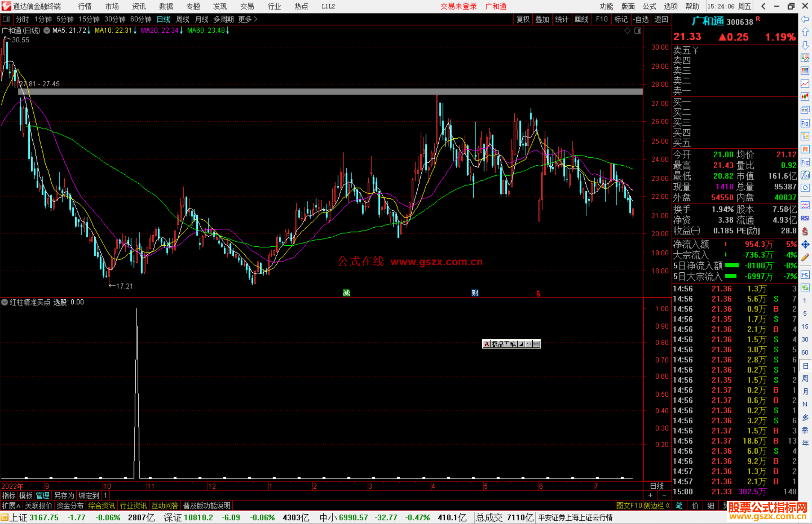Switch to the 周线 period tab
Screen dimensions: 812x524
(183, 19)
